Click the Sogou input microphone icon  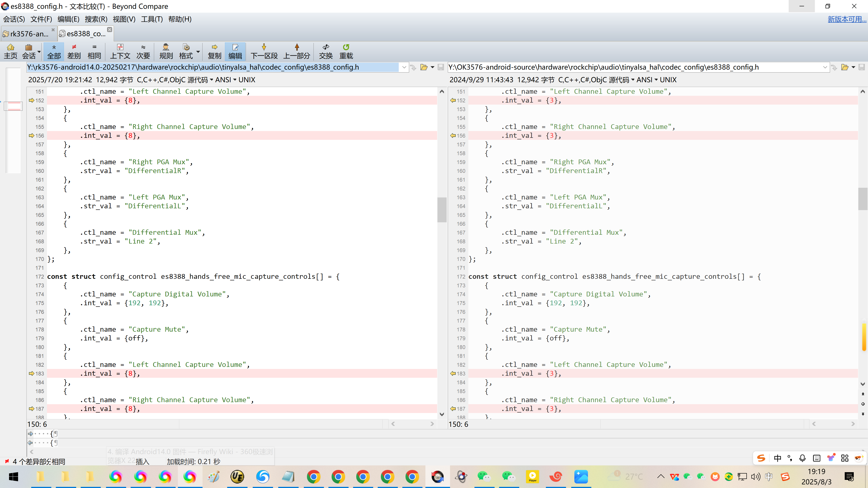802,458
